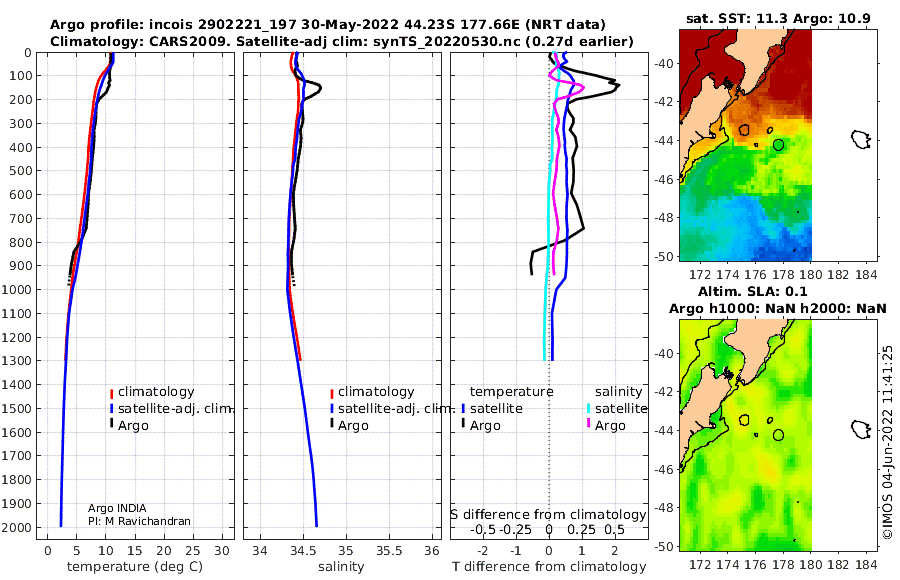Click the Chatham Islands outline on SST map

860,139
